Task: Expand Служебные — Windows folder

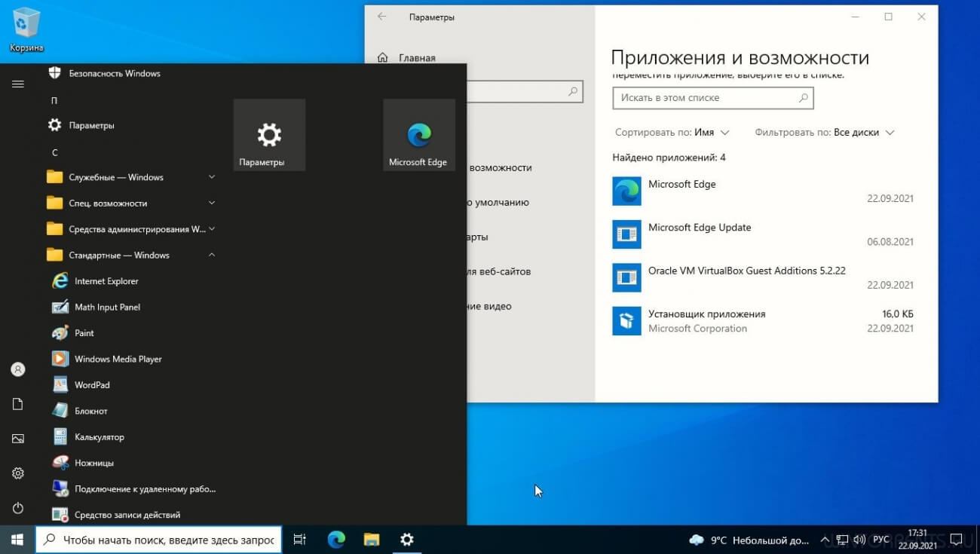Action: click(x=131, y=177)
